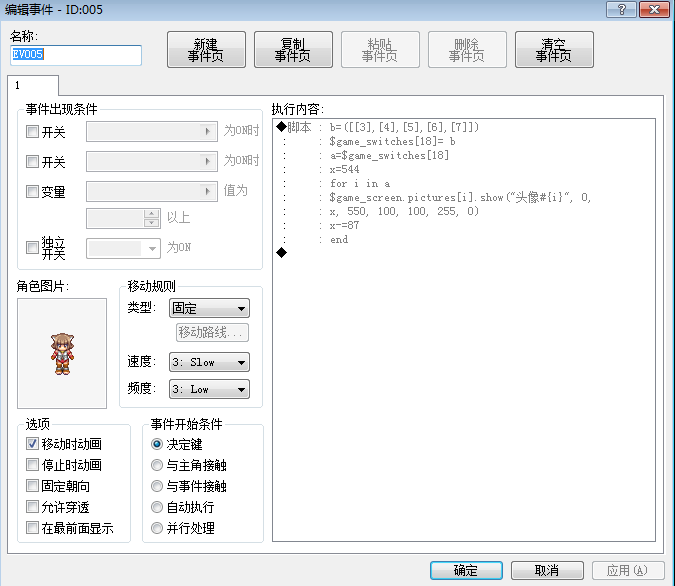Select the 决定键 trigger option

[157, 444]
